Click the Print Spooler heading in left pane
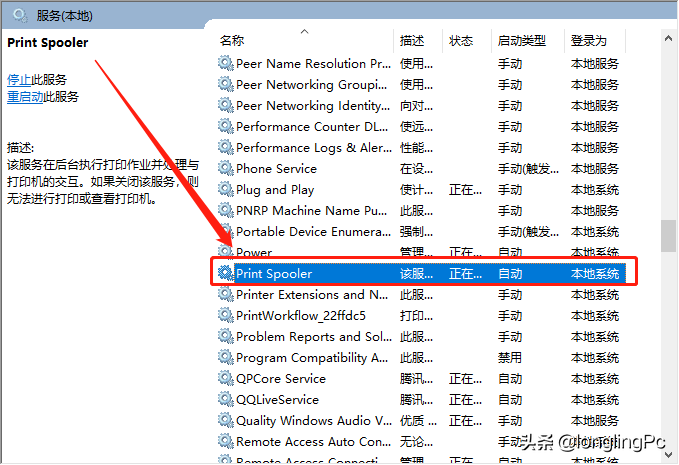The height and width of the screenshot is (465, 679). [48, 42]
